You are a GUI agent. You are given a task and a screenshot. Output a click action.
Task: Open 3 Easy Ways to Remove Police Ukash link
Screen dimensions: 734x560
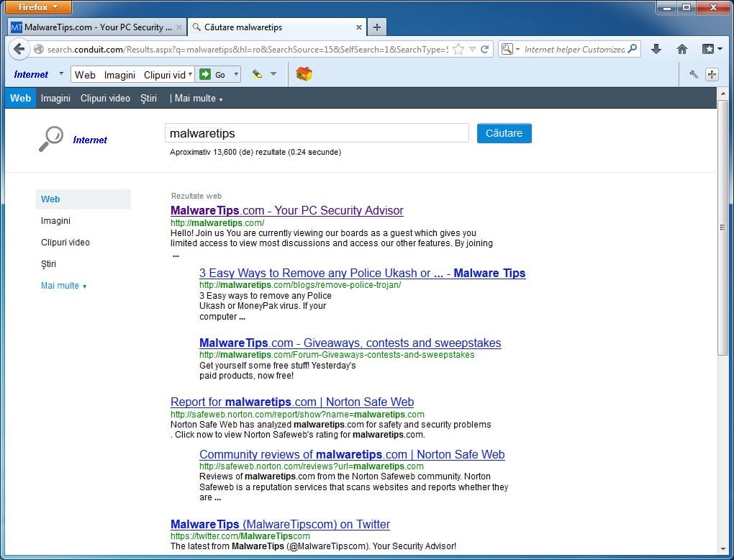(362, 273)
